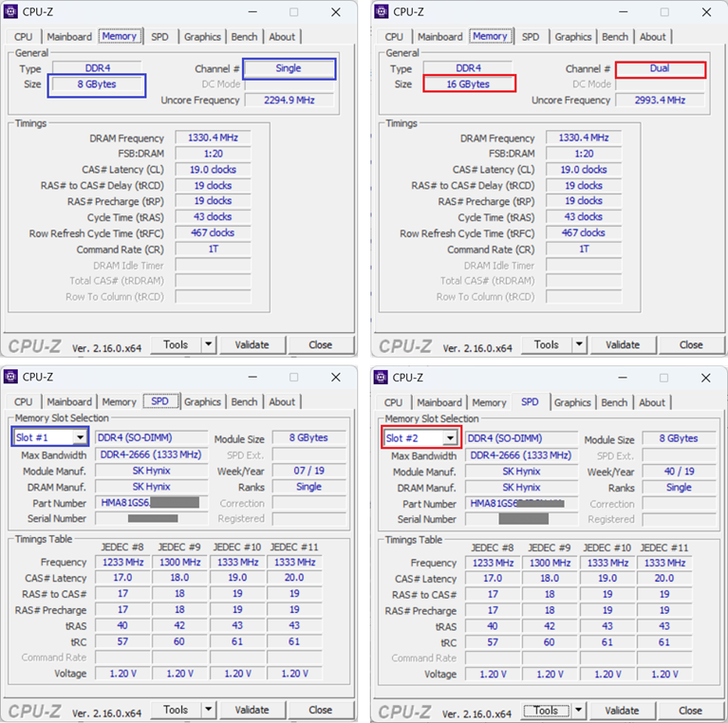Click Tools button in Slot #1 SPD window
The height and width of the screenshot is (723, 728).
(176, 709)
